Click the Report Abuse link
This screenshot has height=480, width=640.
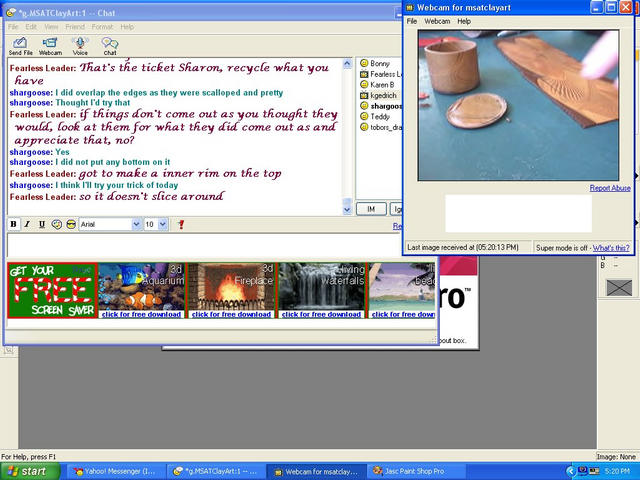click(x=610, y=188)
